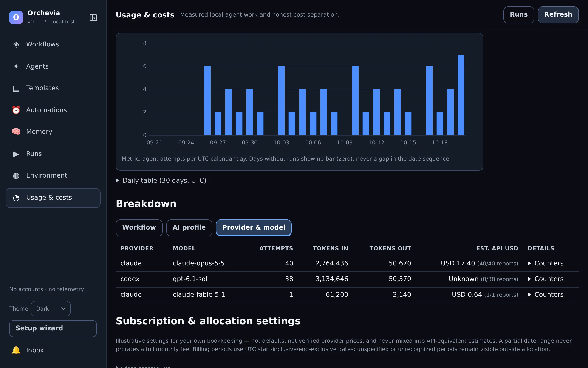The width and height of the screenshot is (588, 368).
Task: Open the Theme dropdown
Action: (51, 309)
